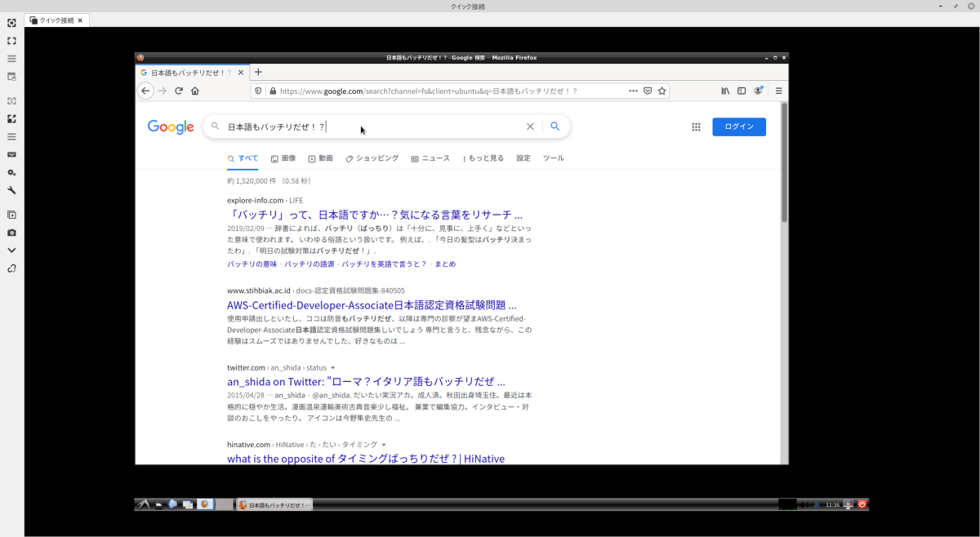Open the HiNative タイミングばっちりだぜ result

[366, 459]
